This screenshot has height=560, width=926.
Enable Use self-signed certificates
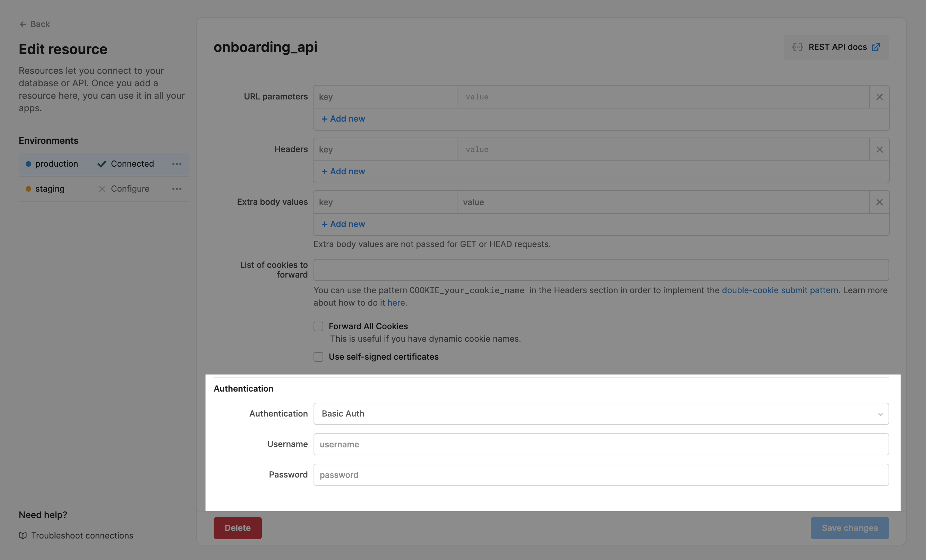(318, 357)
